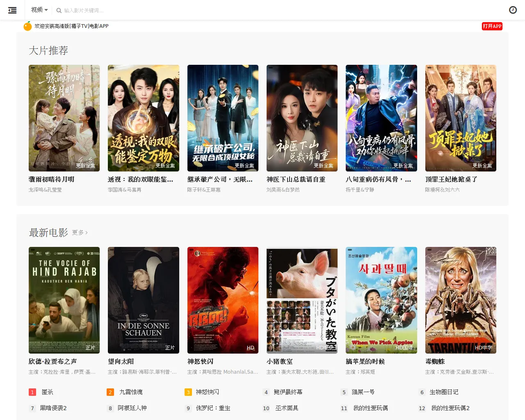Open In Die Sonne Schauen poster
The width and height of the screenshot is (525, 420).
tap(144, 300)
